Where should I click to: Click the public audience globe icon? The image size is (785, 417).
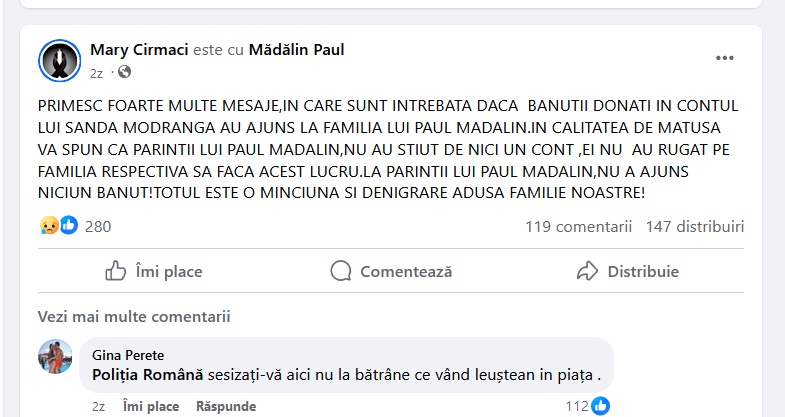(124, 73)
